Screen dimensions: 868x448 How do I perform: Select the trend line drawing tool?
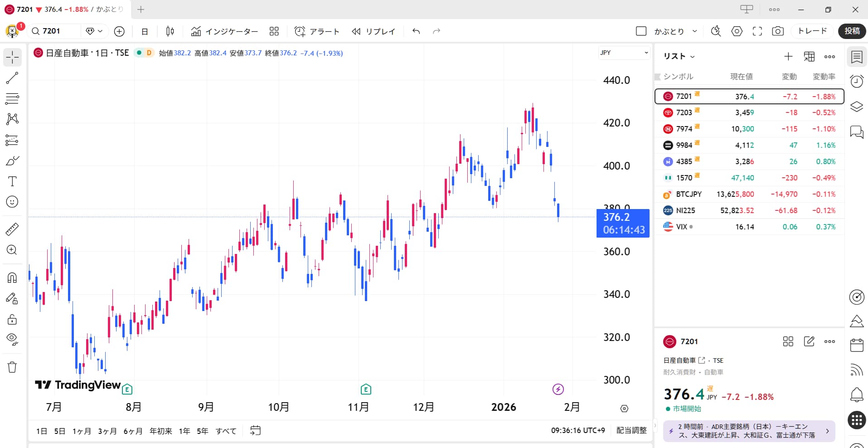(12, 78)
